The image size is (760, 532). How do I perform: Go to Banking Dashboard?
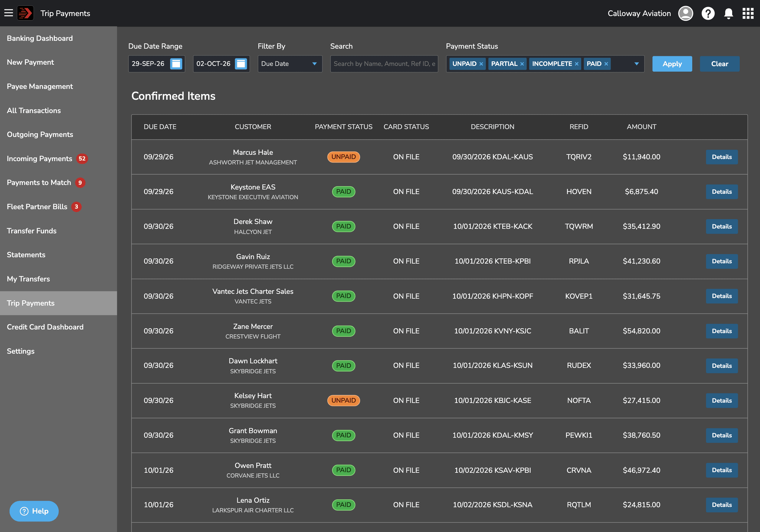point(59,38)
